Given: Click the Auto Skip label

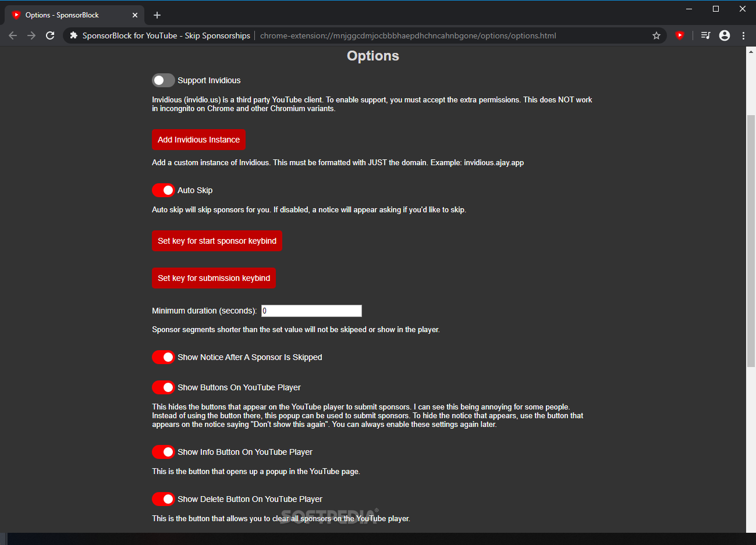Looking at the screenshot, I should click(195, 190).
